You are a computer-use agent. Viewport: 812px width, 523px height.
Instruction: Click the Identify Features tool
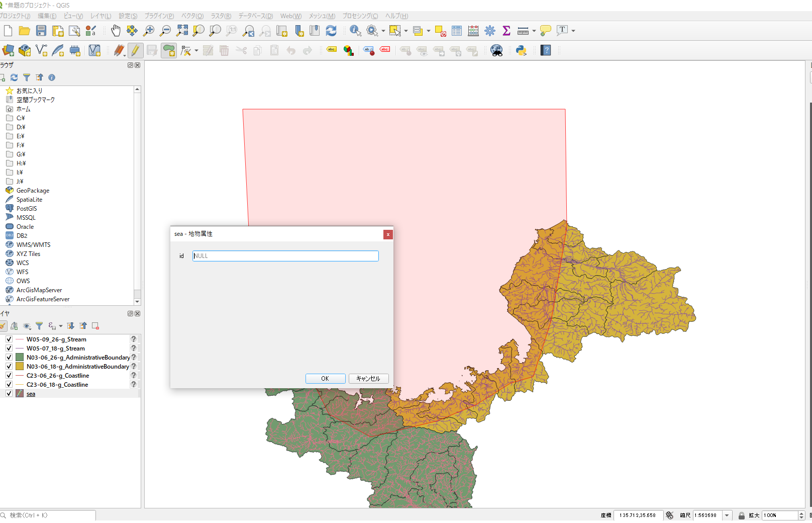click(x=355, y=31)
